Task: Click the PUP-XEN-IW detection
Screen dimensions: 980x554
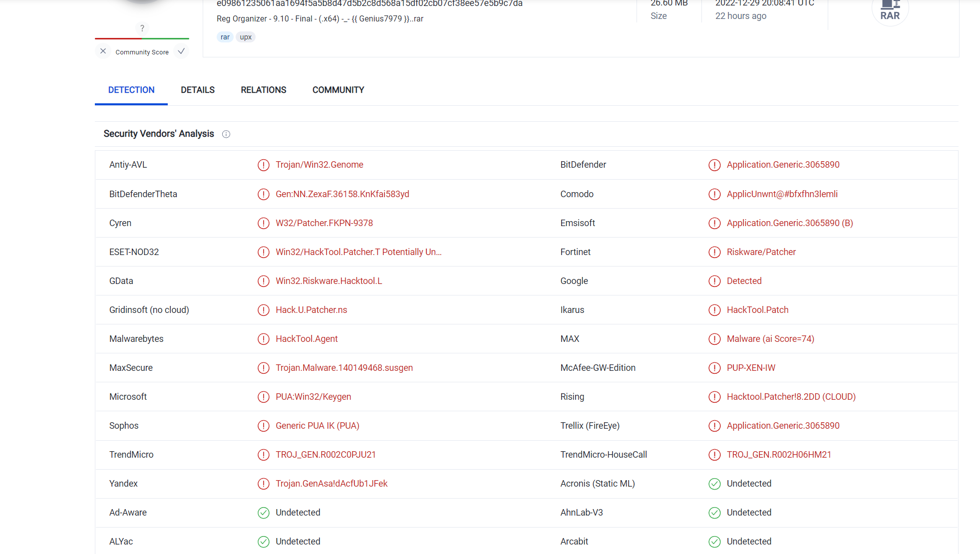Action: coord(751,368)
